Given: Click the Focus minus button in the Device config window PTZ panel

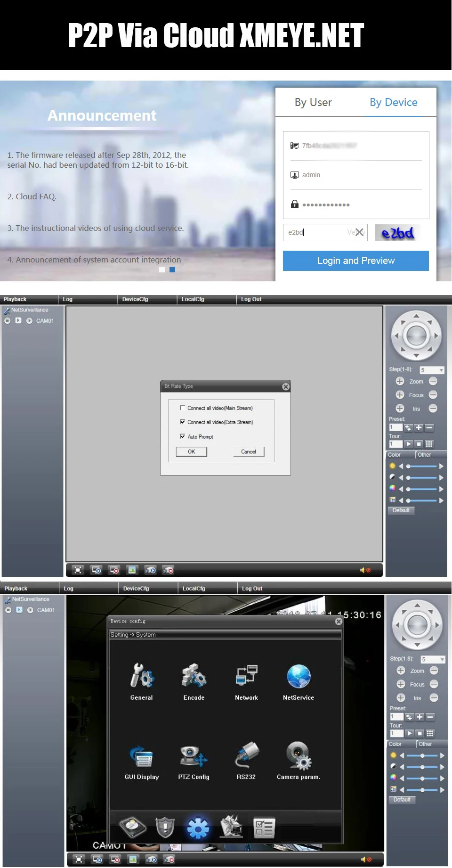Looking at the screenshot, I should point(434,684).
